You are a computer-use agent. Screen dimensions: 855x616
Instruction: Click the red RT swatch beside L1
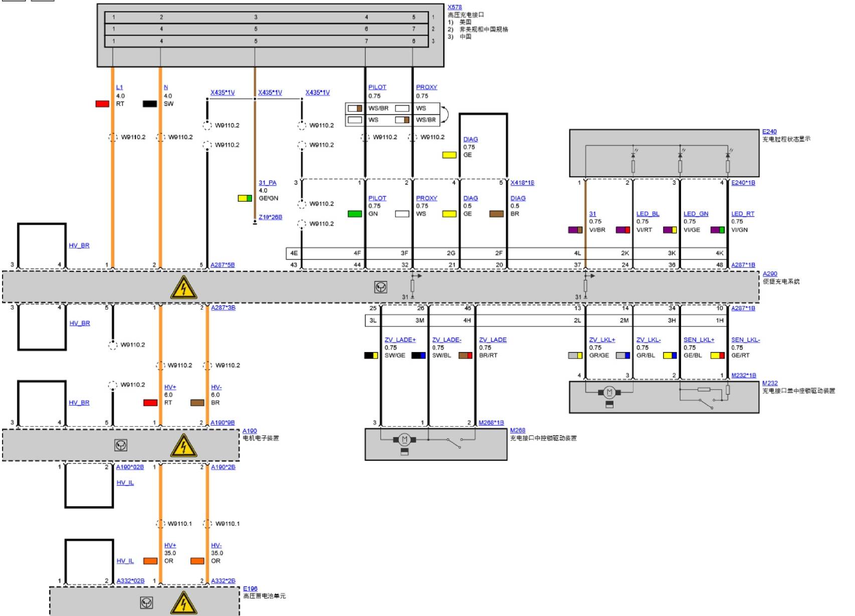(102, 104)
